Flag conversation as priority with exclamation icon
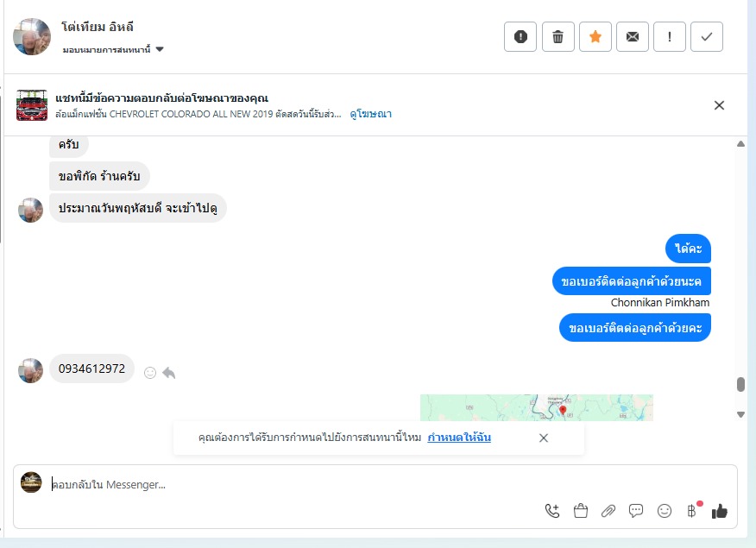Image resolution: width=756 pixels, height=548 pixels. [x=670, y=36]
